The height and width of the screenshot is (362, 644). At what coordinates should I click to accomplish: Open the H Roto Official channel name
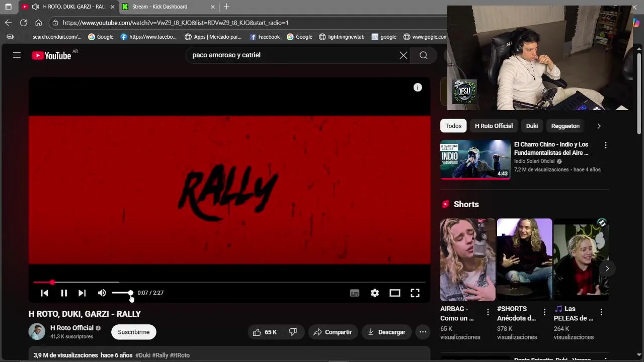pyautogui.click(x=72, y=328)
